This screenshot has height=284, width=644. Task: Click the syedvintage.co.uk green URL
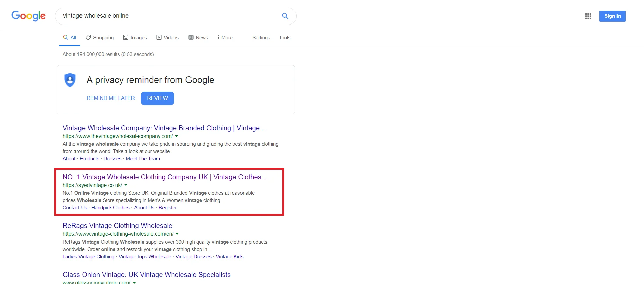coord(92,185)
